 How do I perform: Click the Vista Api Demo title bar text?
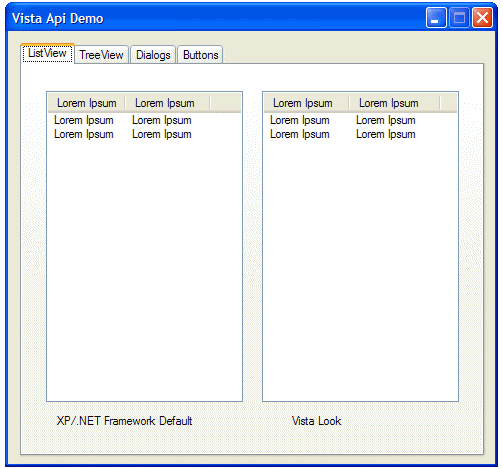coord(57,19)
